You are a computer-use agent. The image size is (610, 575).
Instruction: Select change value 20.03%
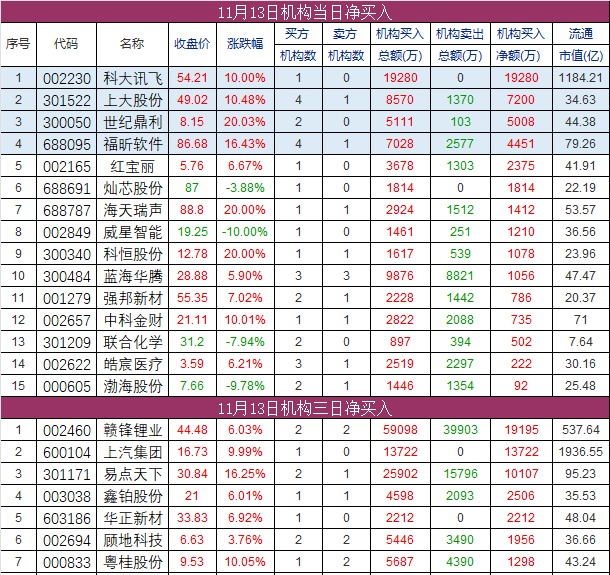pos(245,122)
